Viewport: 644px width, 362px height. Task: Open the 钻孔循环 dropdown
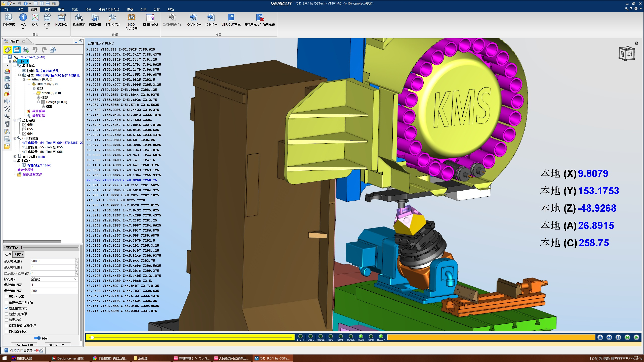[x=54, y=279]
